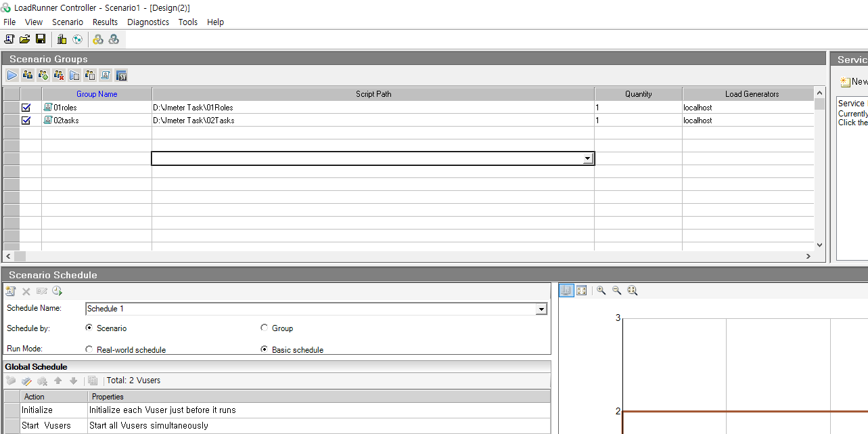Viewport: 868px width, 434px height.
Task: Delete the schedule with the gray X icon
Action: (x=26, y=291)
